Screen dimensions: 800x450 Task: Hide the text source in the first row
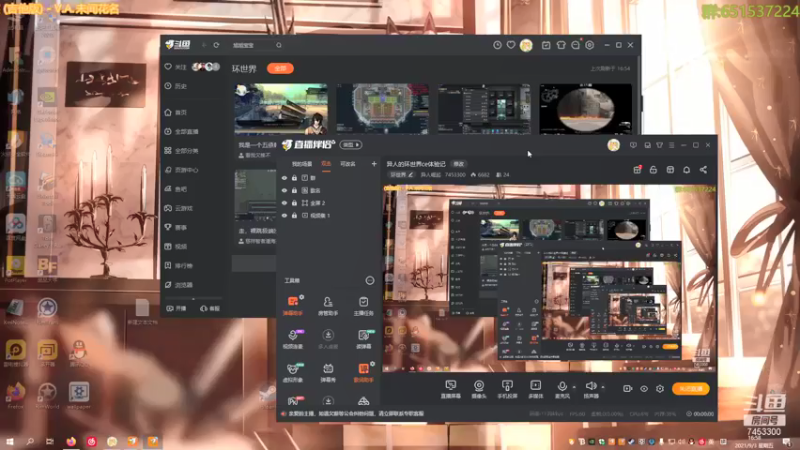tap(284, 178)
